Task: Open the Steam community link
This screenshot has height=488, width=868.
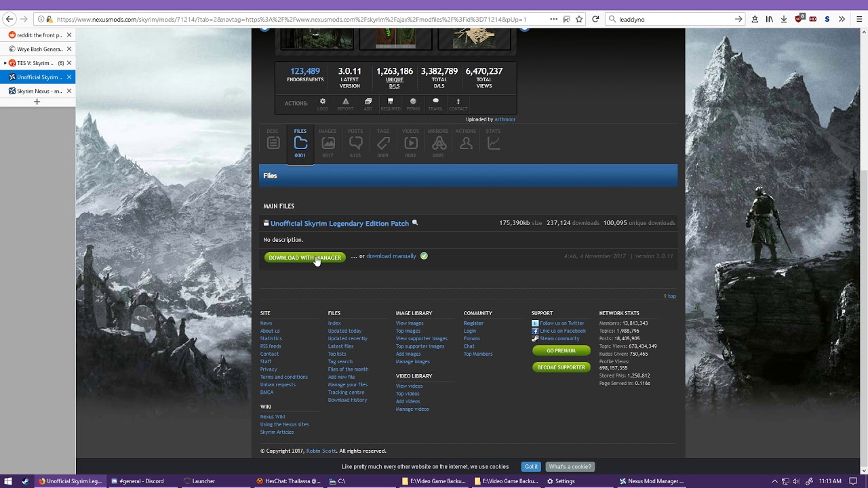Action: 559,339
